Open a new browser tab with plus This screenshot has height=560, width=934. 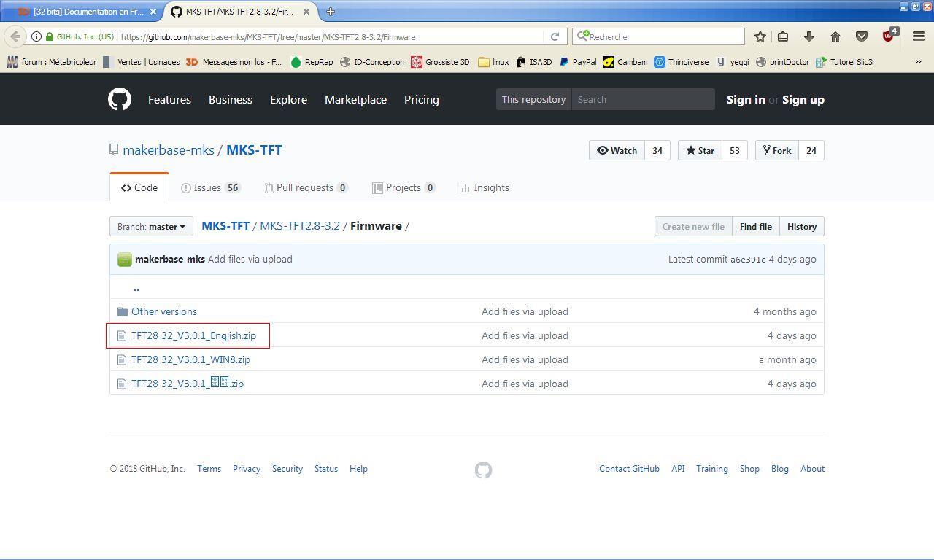[331, 12]
